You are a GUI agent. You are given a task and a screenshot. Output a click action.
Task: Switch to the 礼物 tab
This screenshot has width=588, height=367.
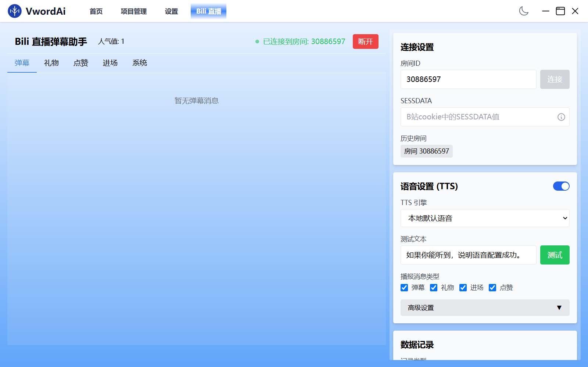coord(51,63)
